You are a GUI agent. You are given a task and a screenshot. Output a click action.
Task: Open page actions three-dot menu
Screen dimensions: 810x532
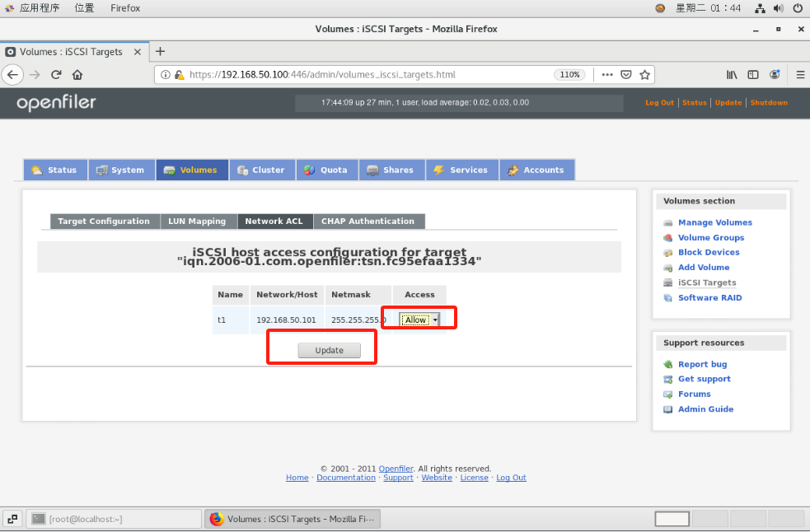(607, 75)
